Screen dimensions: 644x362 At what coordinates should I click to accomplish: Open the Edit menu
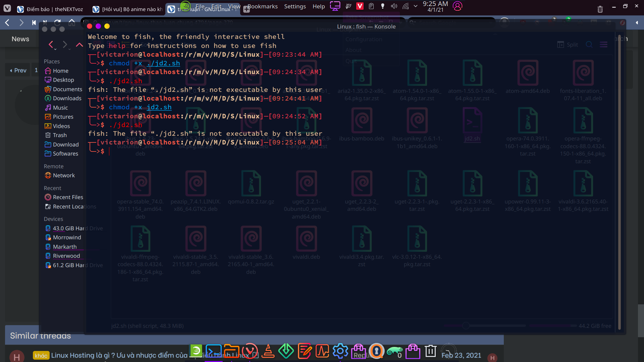point(216,6)
